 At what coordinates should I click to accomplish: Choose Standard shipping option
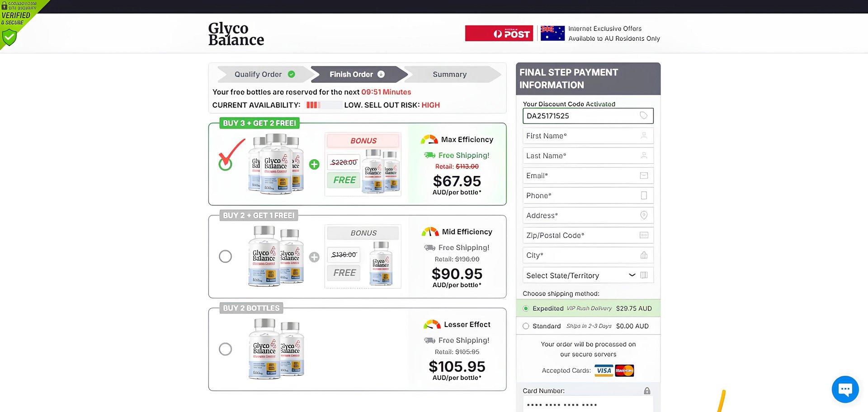click(526, 326)
